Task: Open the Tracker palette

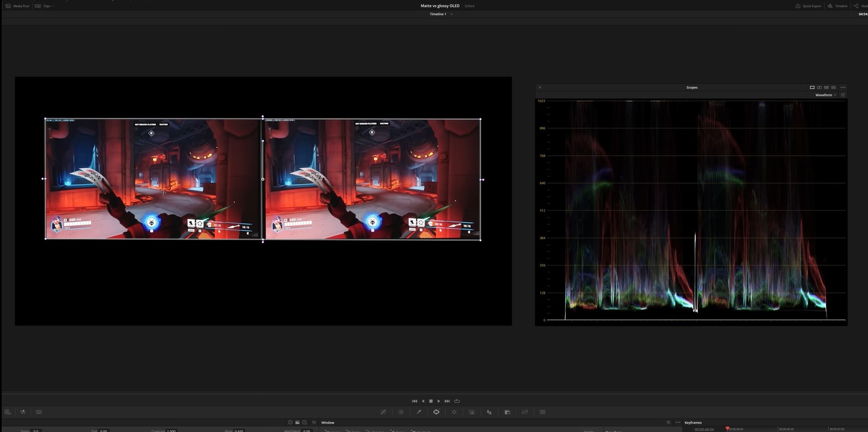Action: pos(454,412)
